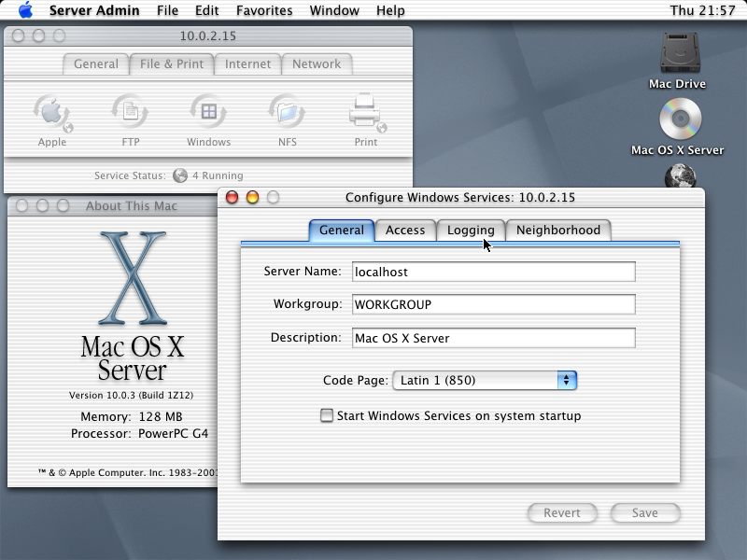This screenshot has height=560, width=747.
Task: Switch to the Neighborhood tab
Action: click(x=558, y=231)
